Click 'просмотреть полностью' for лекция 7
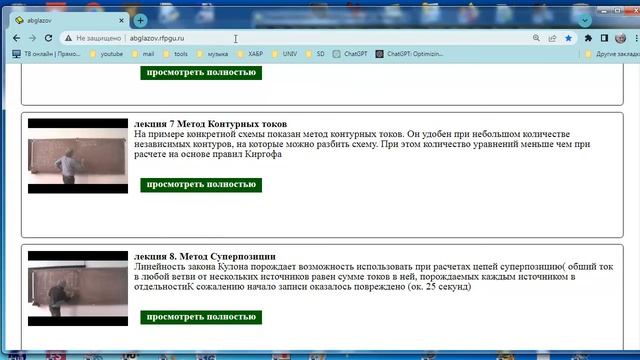 tap(201, 184)
